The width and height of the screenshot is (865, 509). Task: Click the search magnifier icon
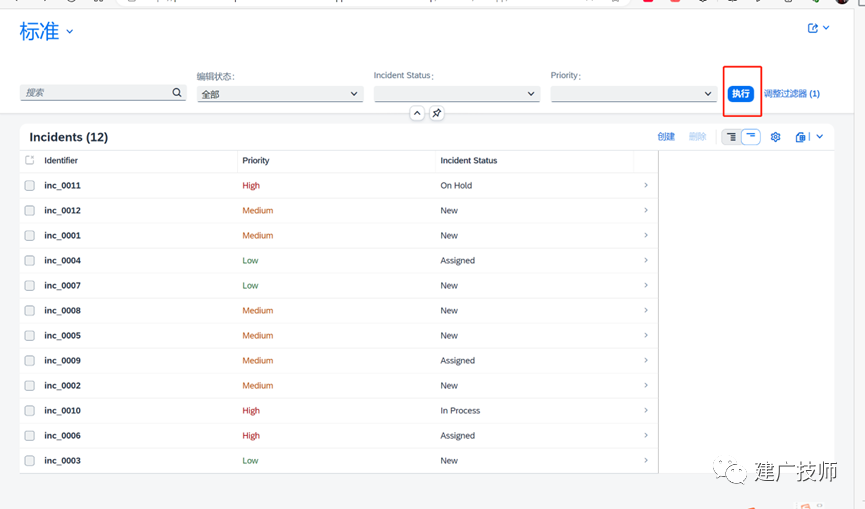[177, 93]
